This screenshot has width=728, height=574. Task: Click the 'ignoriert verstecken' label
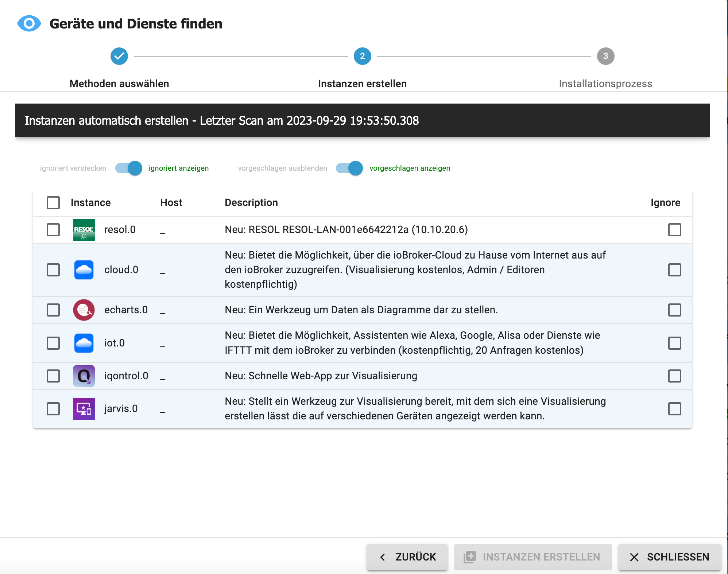[73, 168]
